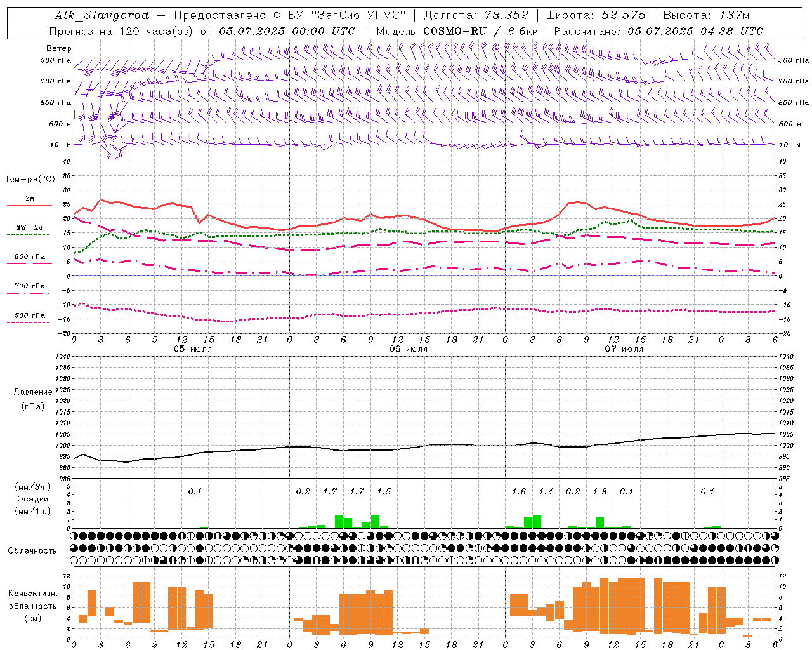The image size is (812, 650).
Task: Click the 500 м wind level label on left
Action: pos(61,124)
